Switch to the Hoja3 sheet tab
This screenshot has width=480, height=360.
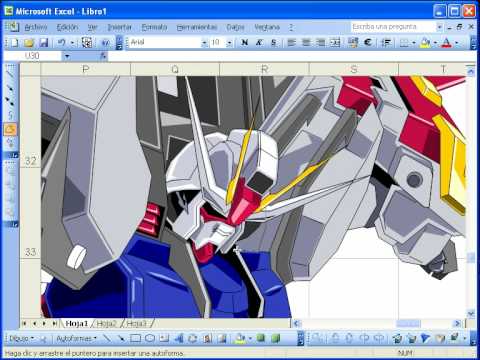coord(136,323)
